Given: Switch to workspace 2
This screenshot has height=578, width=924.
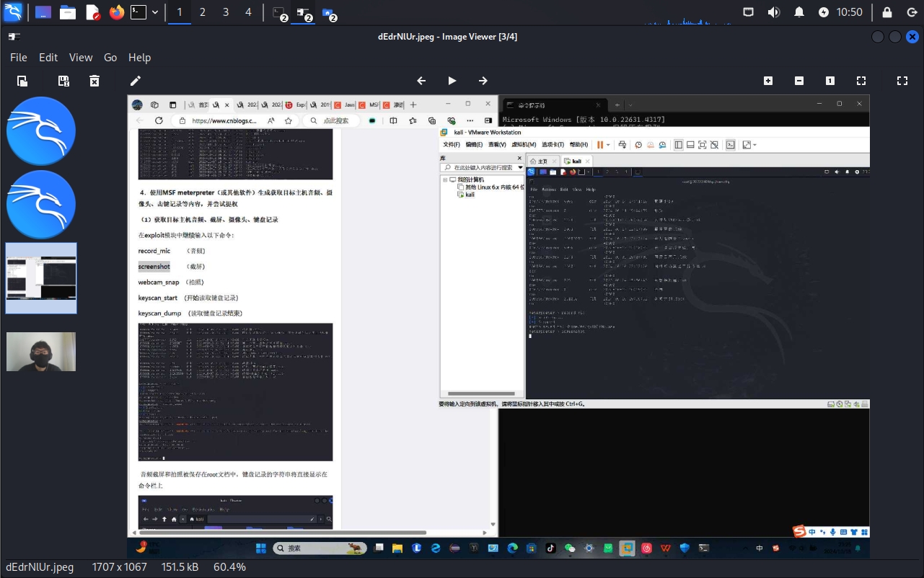Looking at the screenshot, I should pos(203,12).
